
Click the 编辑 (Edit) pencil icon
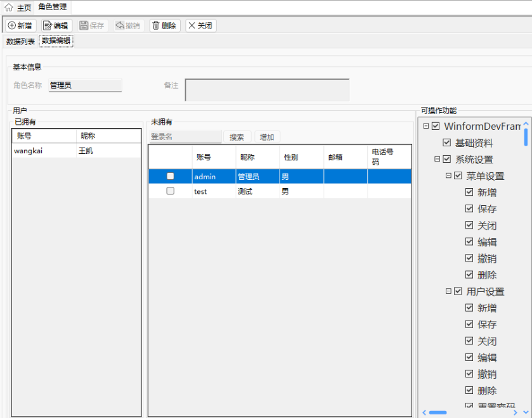tap(48, 26)
